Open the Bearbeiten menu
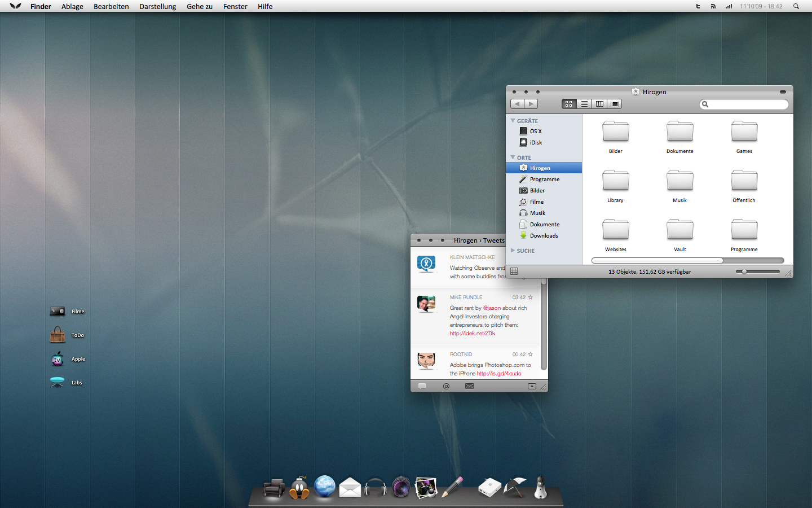Screen dimensions: 812x508 click(111, 6)
